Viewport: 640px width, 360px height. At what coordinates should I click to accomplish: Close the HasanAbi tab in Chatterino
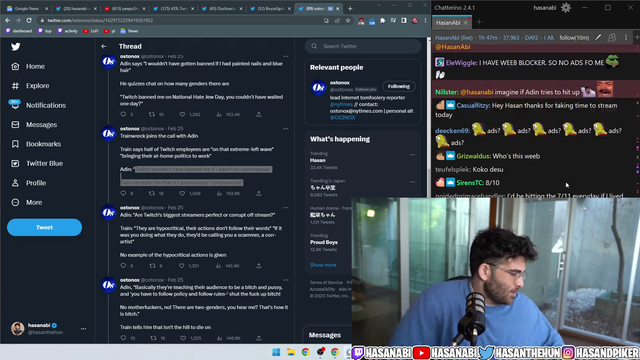465,23
